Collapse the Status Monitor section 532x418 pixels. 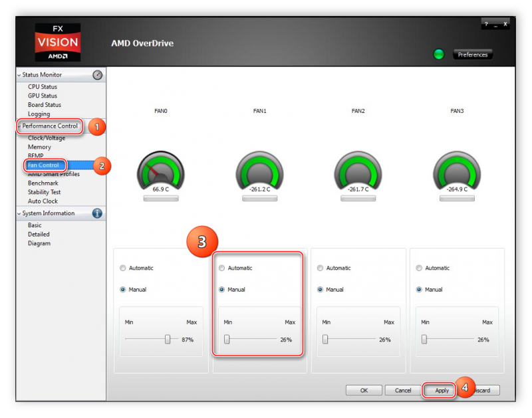[x=19, y=75]
